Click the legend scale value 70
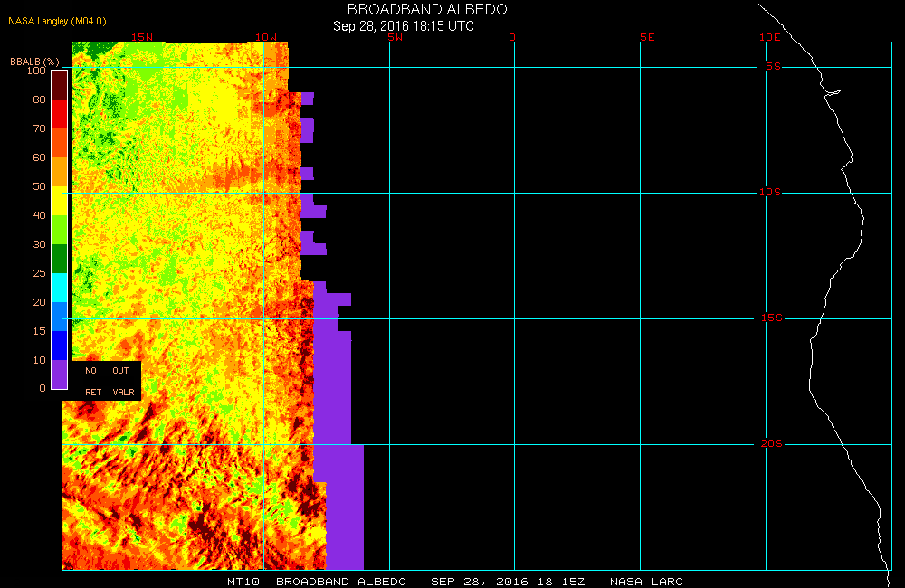 point(39,128)
